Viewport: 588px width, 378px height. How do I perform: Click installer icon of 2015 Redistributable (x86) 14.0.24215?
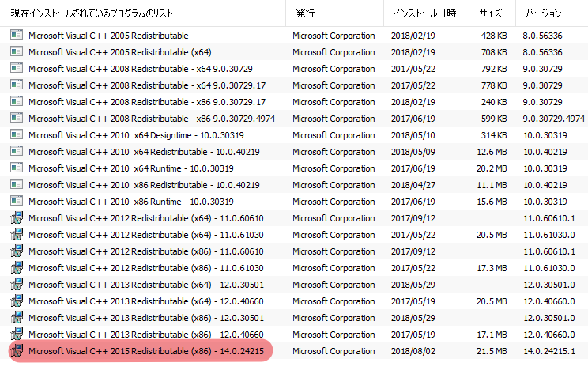click(17, 350)
